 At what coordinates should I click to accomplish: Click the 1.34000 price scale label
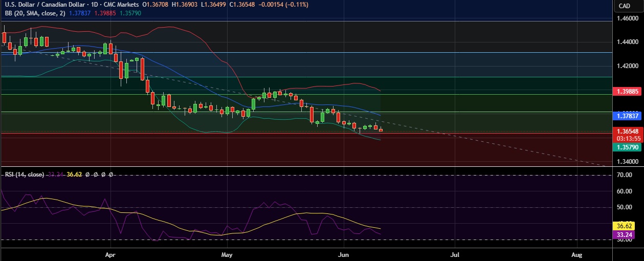[x=627, y=162]
